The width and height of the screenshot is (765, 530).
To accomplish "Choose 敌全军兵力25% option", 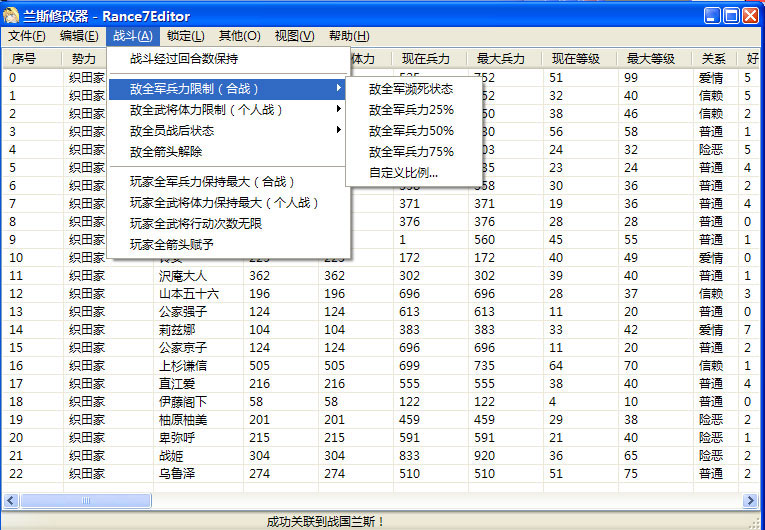I will (x=410, y=110).
